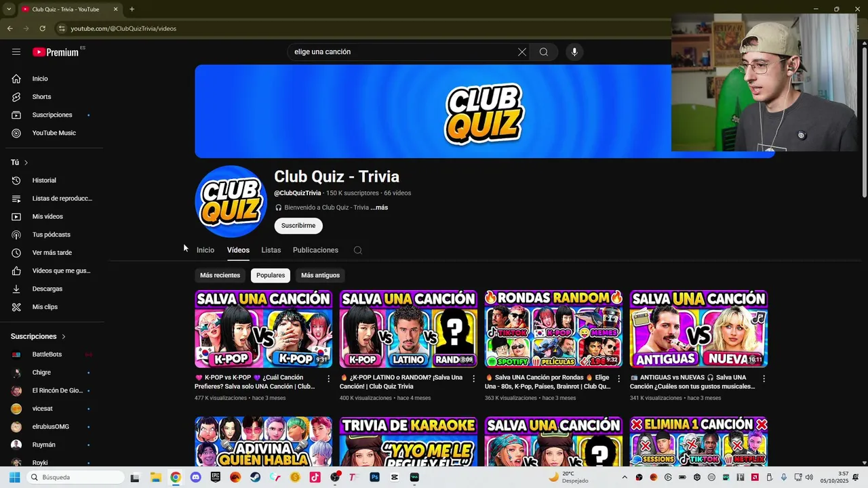This screenshot has width=868, height=488.
Task: Open the Windows Start menu
Action: click(14, 477)
